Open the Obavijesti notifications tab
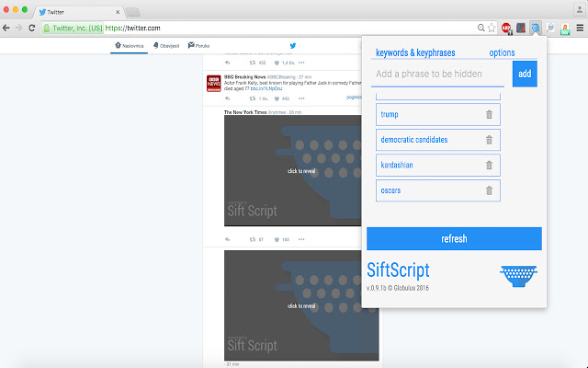588x368 pixels. click(166, 46)
